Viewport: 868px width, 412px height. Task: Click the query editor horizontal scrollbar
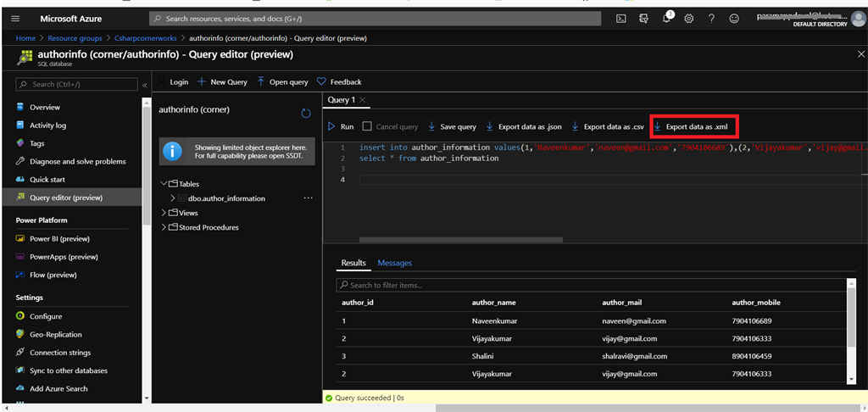(x=461, y=240)
